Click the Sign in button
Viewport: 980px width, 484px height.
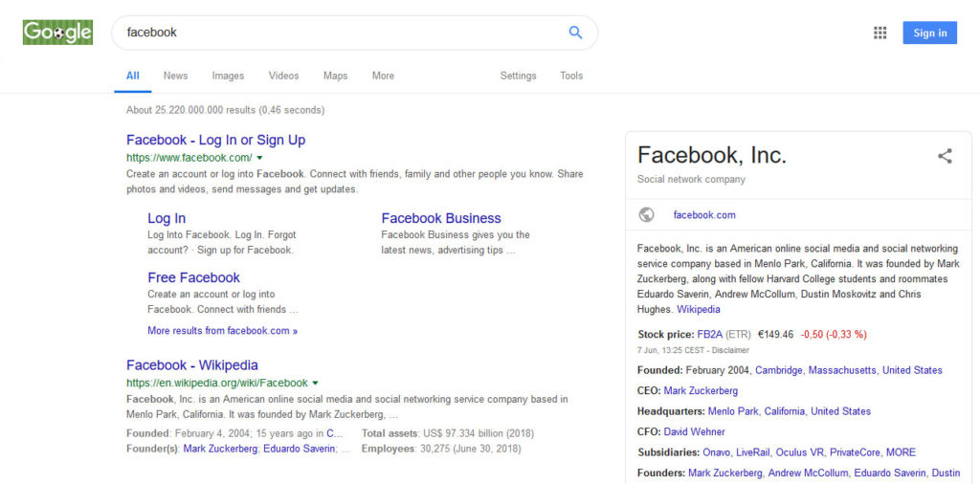[929, 33]
